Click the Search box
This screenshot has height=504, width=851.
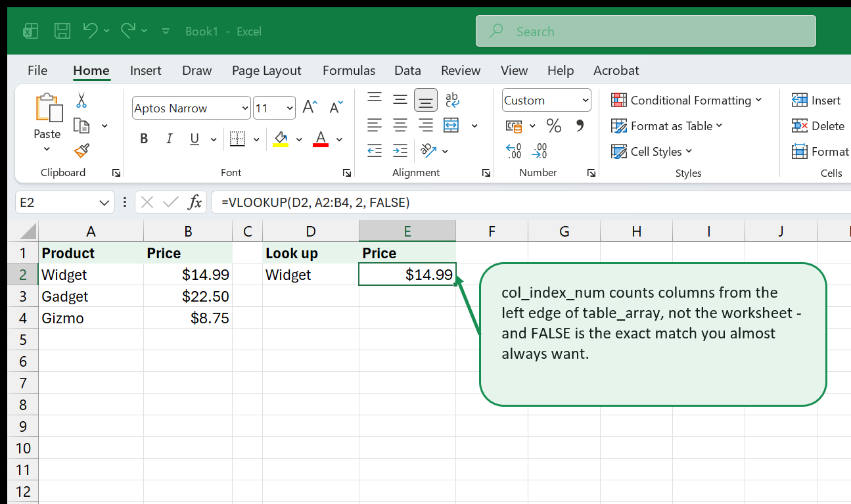646,31
